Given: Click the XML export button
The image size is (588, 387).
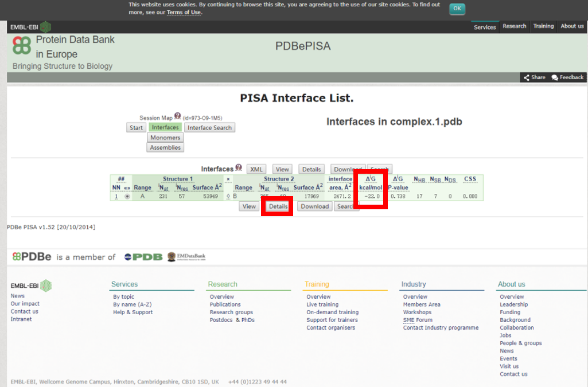Looking at the screenshot, I should pos(256,169).
